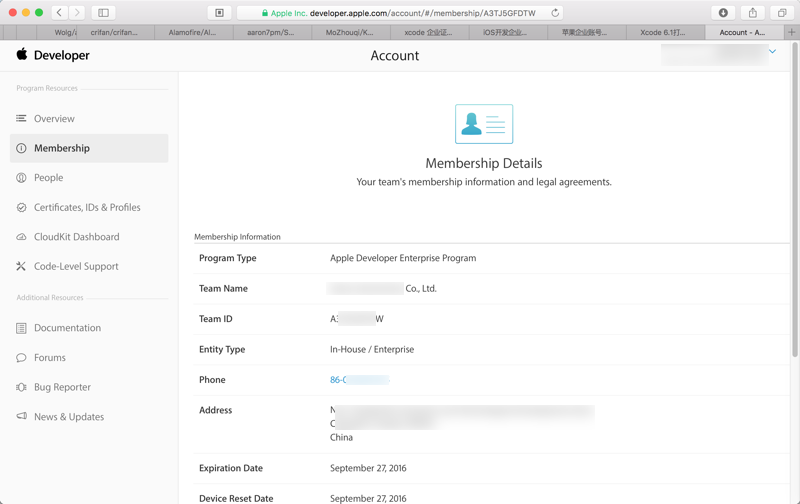Show all tabs icon in Safari
This screenshot has width=800, height=504.
782,13
